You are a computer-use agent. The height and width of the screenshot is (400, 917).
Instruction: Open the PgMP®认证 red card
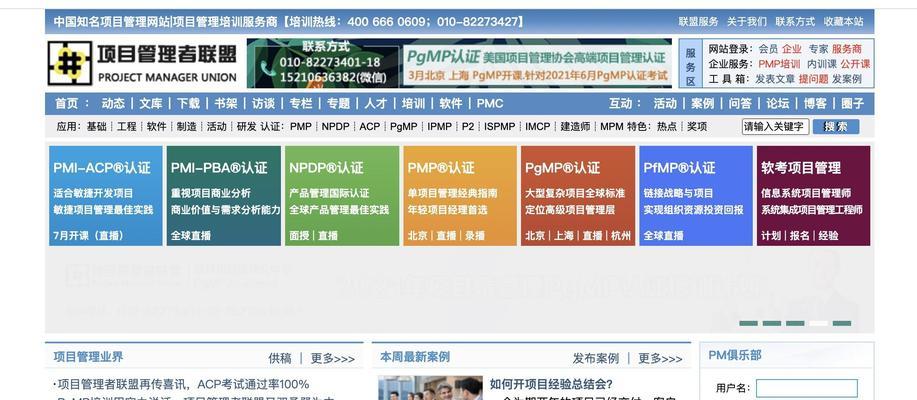point(578,195)
